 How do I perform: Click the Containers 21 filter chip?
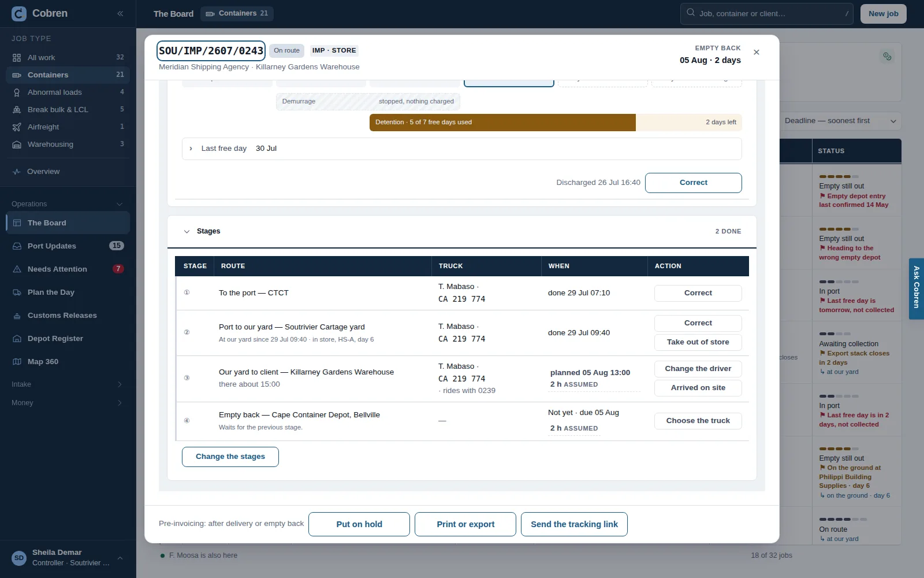237,14
